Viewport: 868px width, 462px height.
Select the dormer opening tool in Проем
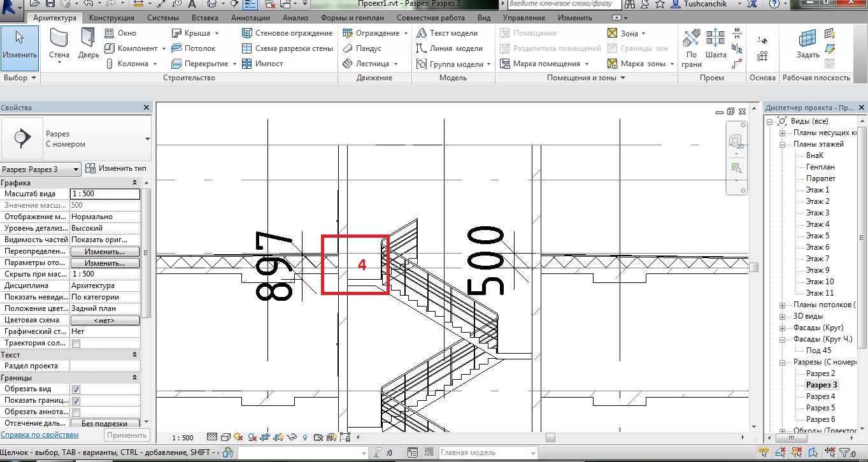pos(737,64)
